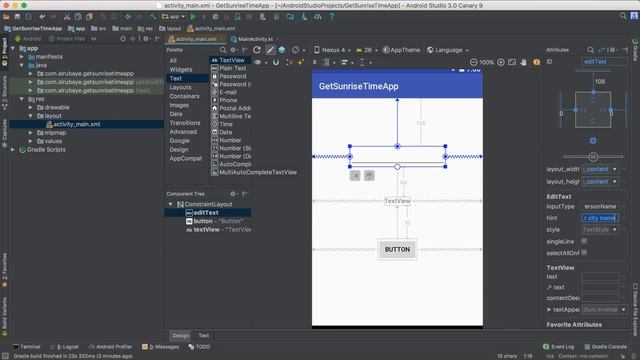Toggle the selectAllOnFocus checkbox
The image size is (640, 360).
584,253
